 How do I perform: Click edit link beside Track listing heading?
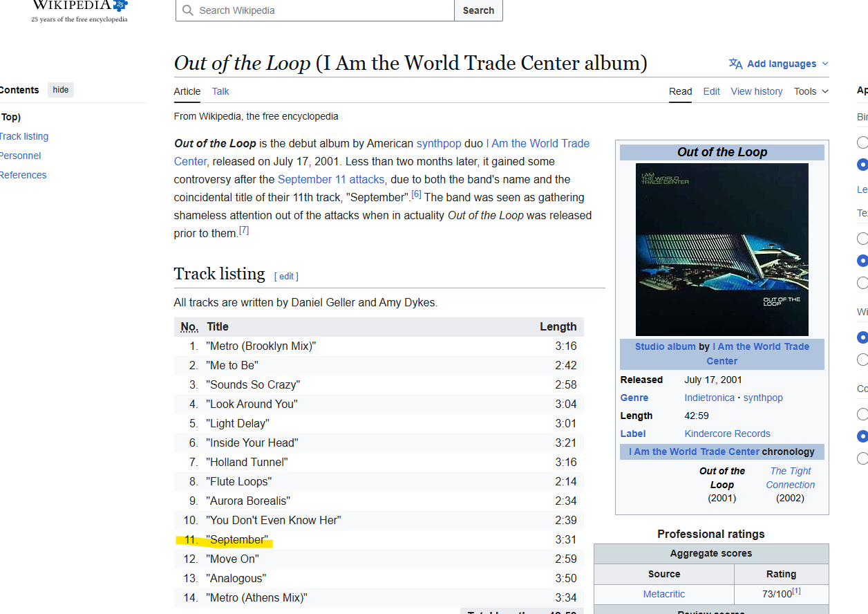(x=286, y=276)
